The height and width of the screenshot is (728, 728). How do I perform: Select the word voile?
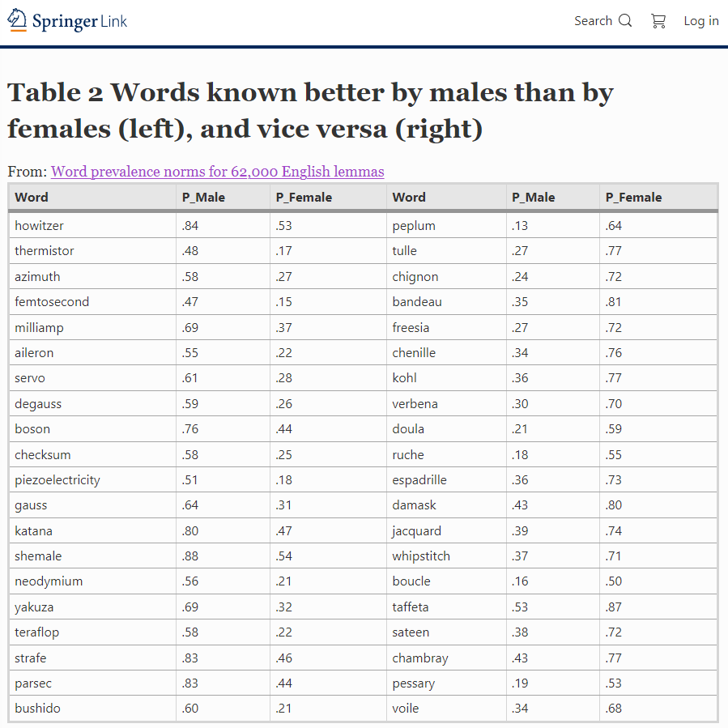click(x=406, y=709)
